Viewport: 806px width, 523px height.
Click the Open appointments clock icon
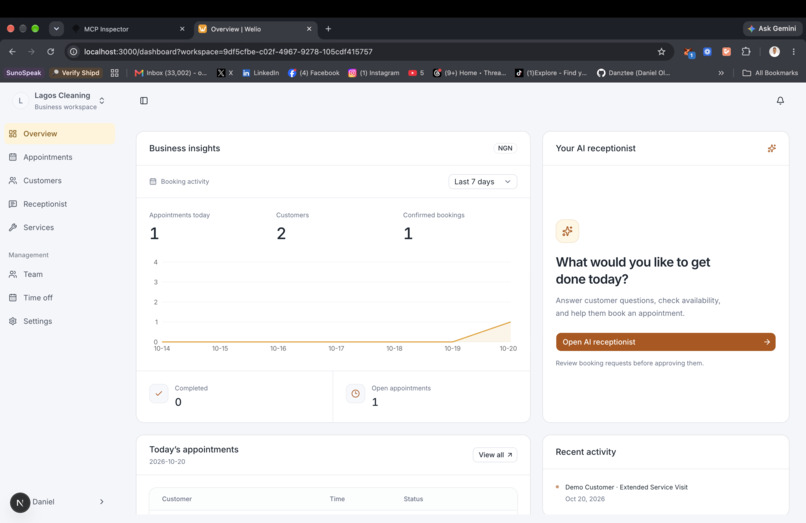355,394
